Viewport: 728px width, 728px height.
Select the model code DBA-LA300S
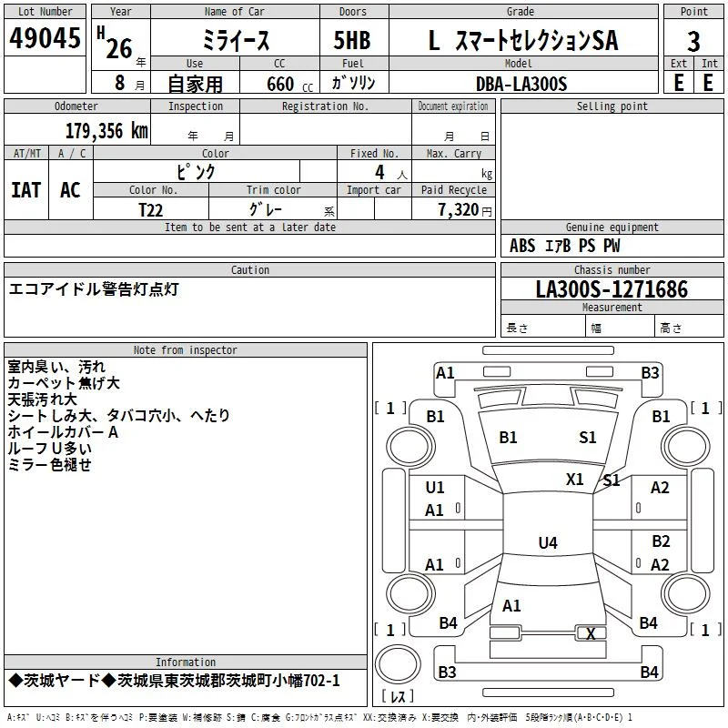pyautogui.click(x=521, y=84)
